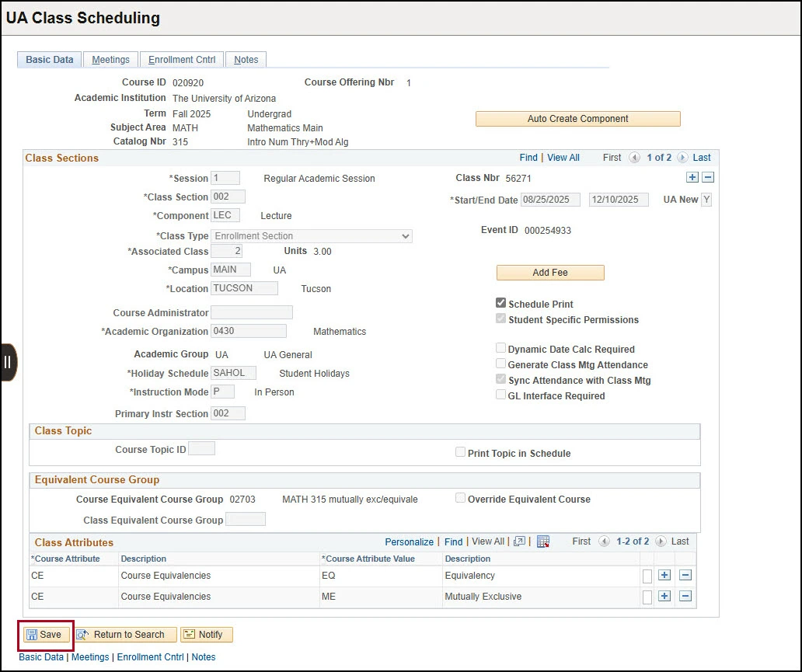Toggle Student Specific Permissions checkbox
Image resolution: width=802 pixels, height=672 pixels.
pyautogui.click(x=500, y=319)
